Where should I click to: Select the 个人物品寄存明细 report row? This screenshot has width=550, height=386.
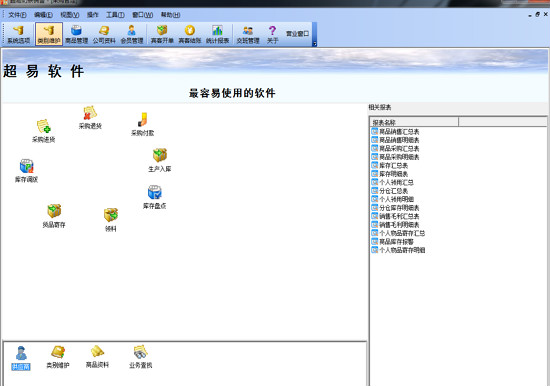click(x=398, y=250)
